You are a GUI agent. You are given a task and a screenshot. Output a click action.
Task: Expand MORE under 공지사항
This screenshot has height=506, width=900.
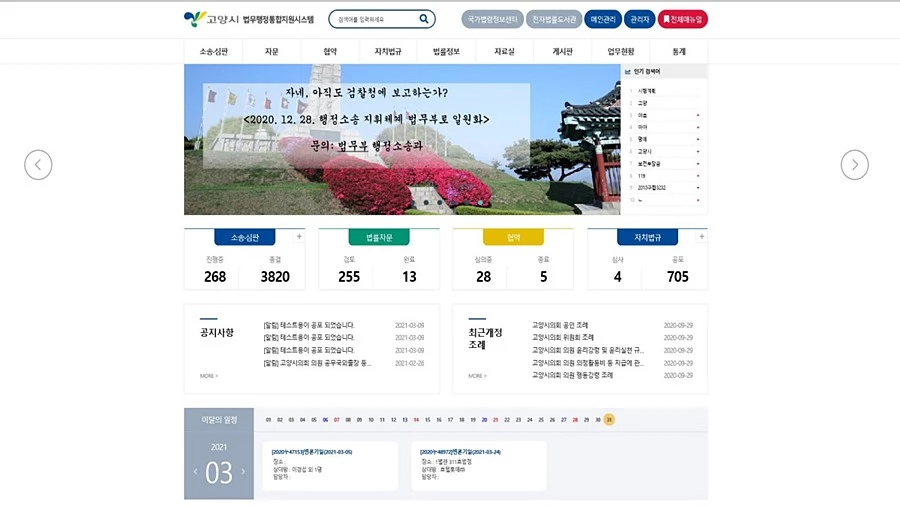[208, 376]
